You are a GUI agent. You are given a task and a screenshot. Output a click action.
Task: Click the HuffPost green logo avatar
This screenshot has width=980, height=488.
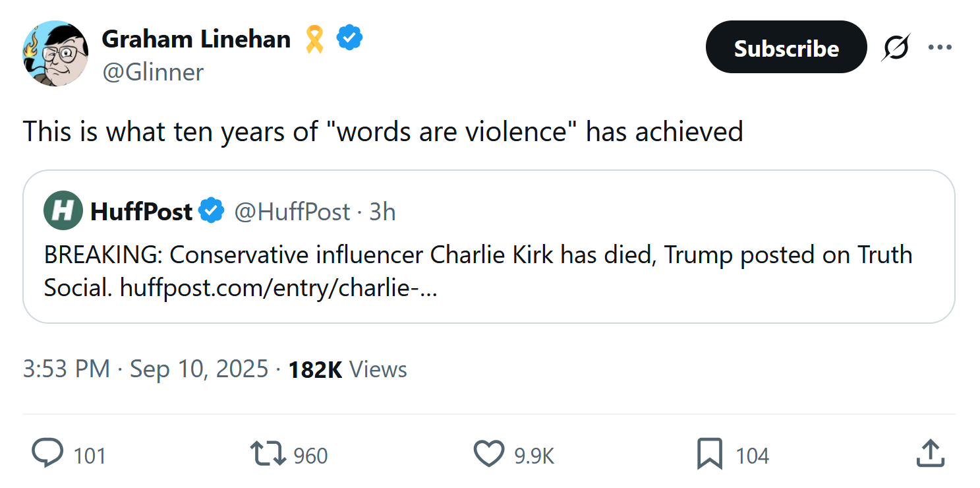coord(63,211)
